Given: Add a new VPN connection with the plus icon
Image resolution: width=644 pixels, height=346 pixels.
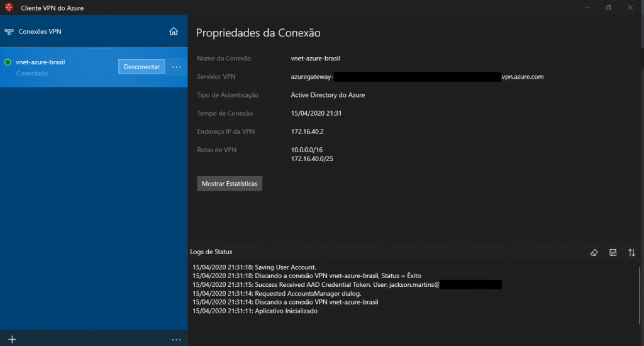Looking at the screenshot, I should [11, 339].
